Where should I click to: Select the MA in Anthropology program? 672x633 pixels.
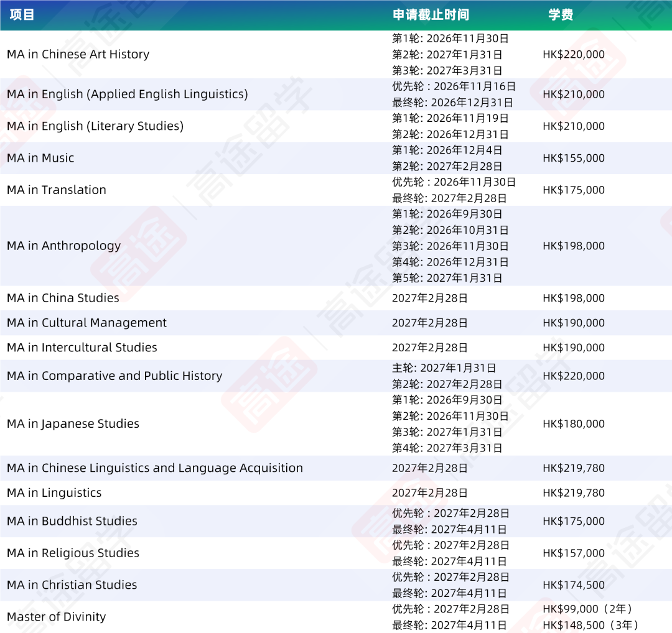(x=64, y=246)
